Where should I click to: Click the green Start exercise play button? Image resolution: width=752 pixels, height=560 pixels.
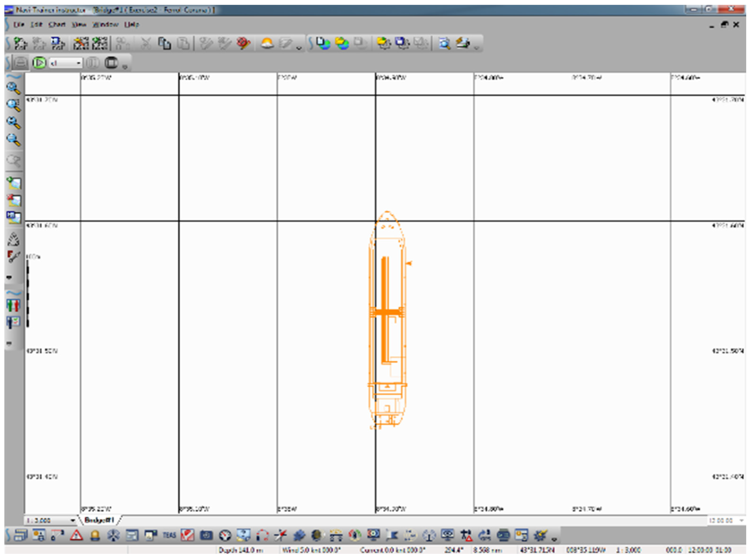pyautogui.click(x=39, y=63)
